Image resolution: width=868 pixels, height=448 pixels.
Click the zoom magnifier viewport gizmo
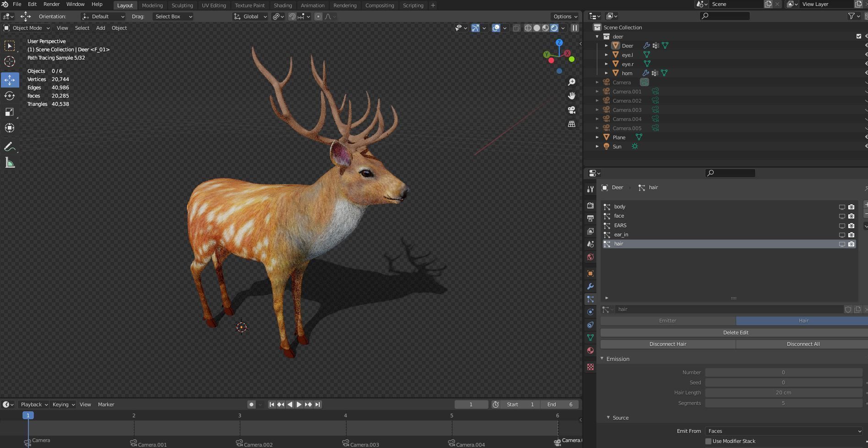572,82
